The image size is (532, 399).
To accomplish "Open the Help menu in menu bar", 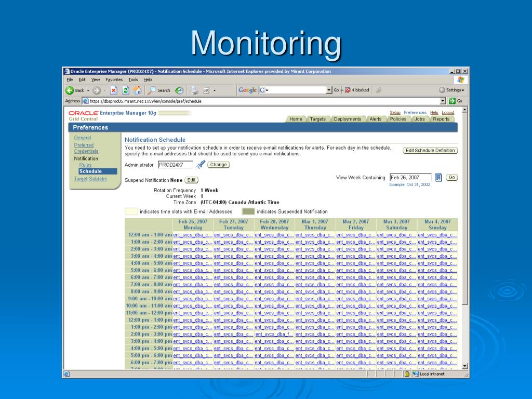I will (148, 79).
